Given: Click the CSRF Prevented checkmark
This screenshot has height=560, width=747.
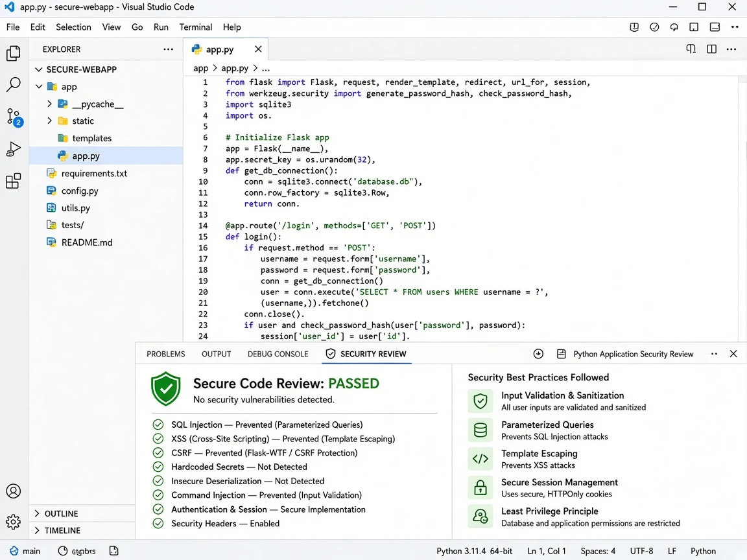Looking at the screenshot, I should click(158, 452).
